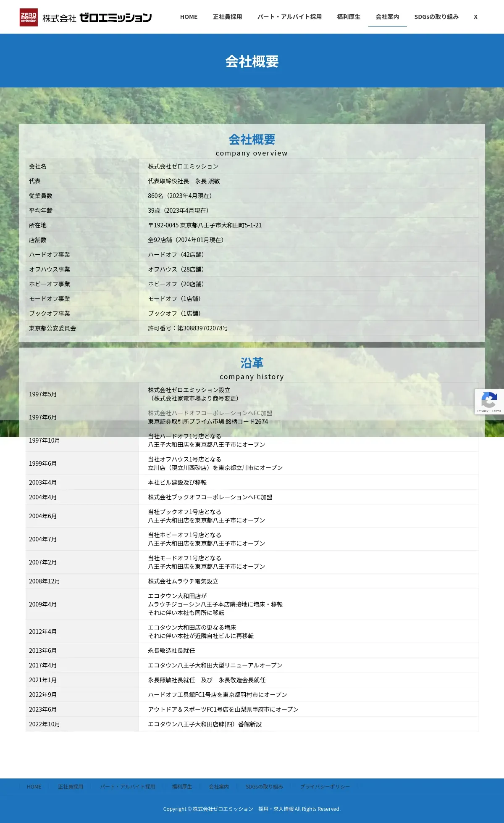This screenshot has height=823, width=504.
Task: Click the company overview subtitle
Action: tap(252, 153)
